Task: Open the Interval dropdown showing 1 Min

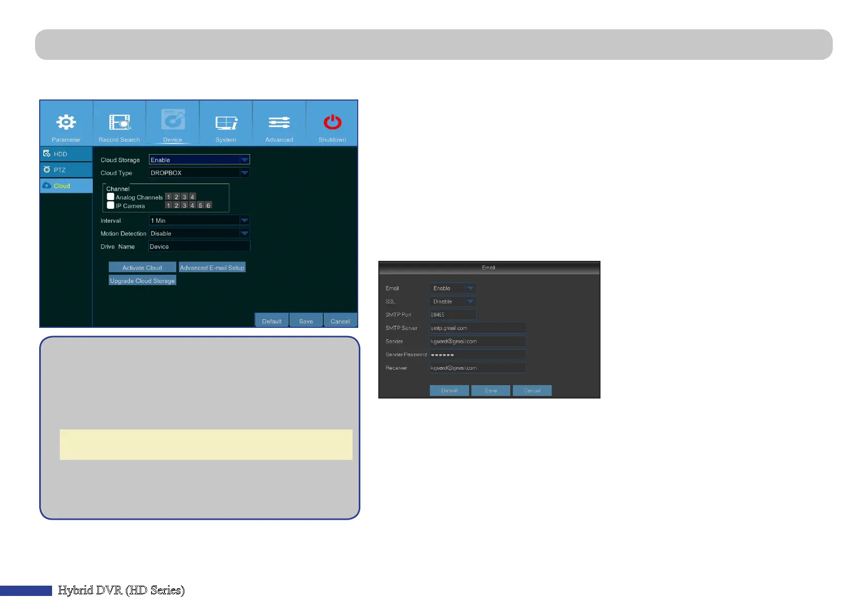Action: [244, 221]
